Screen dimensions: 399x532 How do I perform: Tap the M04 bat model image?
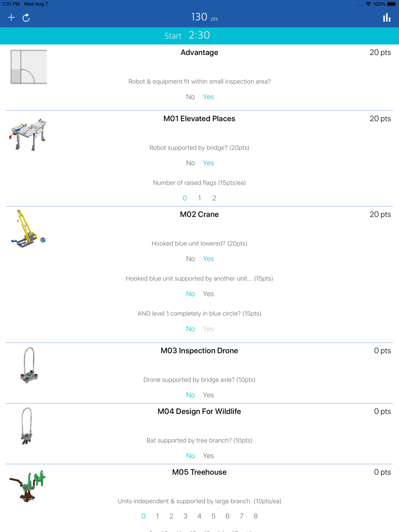click(27, 426)
